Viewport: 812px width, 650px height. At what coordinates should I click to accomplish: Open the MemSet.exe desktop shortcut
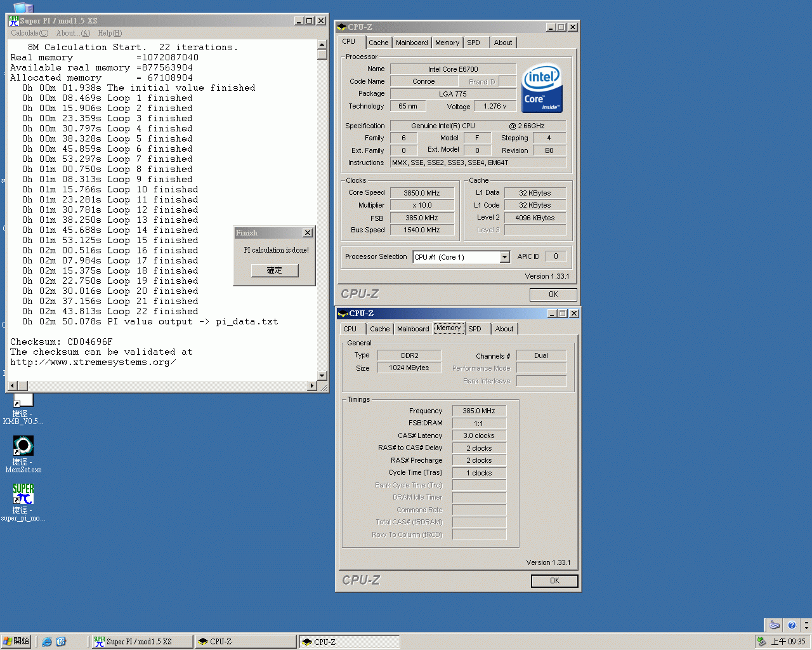(23, 454)
